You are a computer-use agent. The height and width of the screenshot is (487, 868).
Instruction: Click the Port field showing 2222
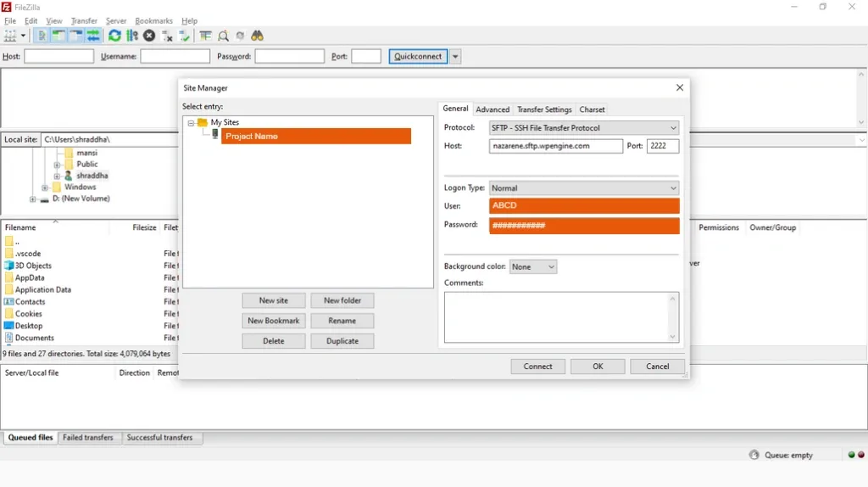click(663, 146)
